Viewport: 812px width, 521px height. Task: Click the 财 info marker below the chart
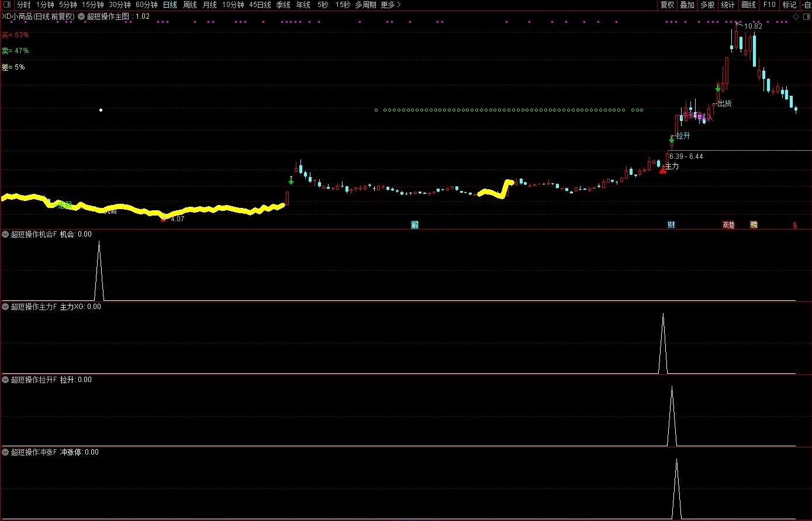671,225
